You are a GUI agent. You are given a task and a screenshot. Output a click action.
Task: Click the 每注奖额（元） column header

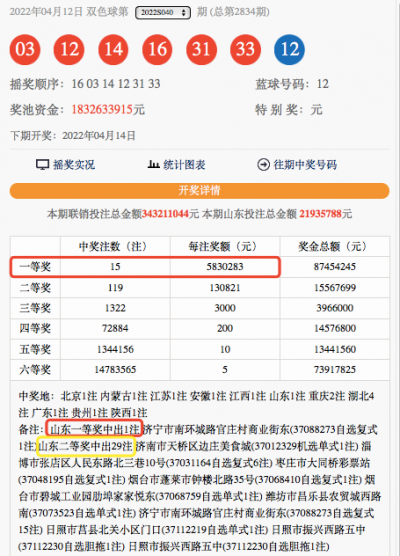click(225, 246)
